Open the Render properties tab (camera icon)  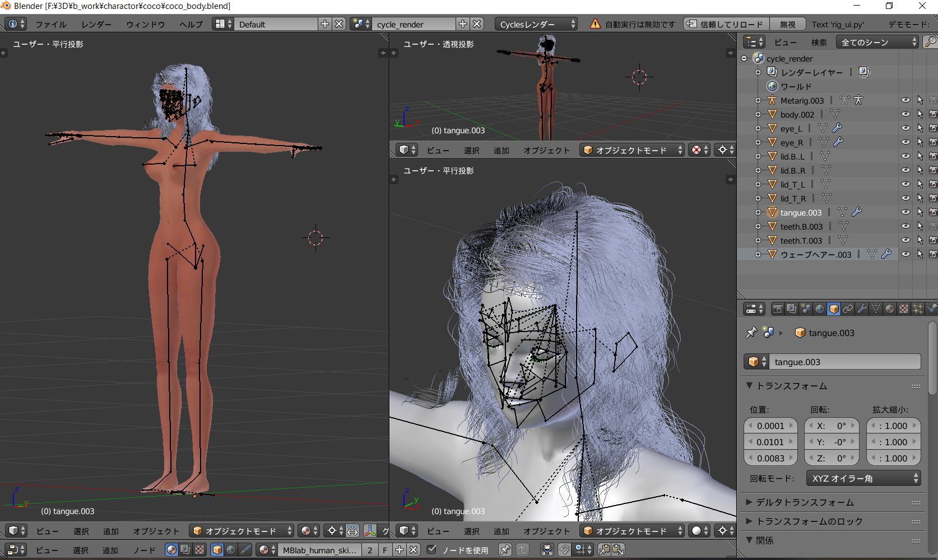pos(778,309)
